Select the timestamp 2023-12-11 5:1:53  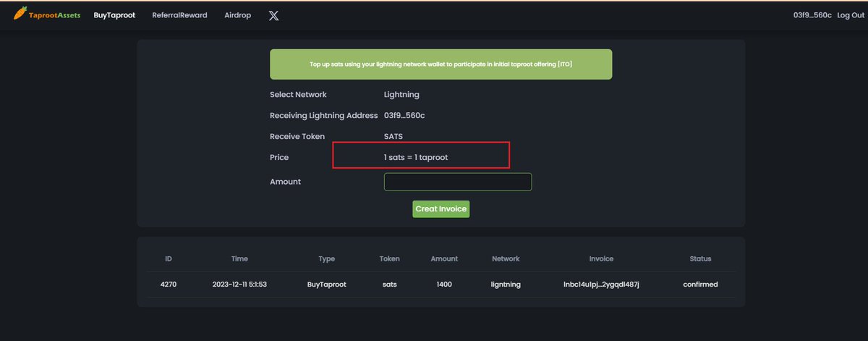click(240, 285)
